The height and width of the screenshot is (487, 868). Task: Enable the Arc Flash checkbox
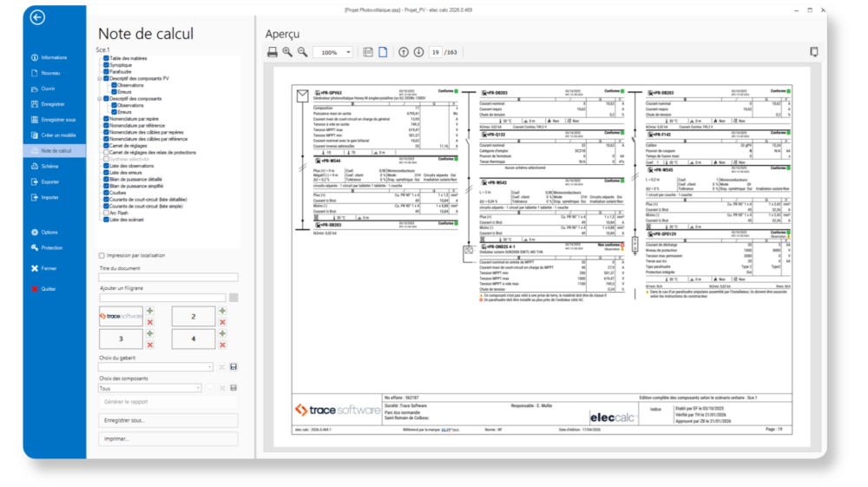point(106,214)
